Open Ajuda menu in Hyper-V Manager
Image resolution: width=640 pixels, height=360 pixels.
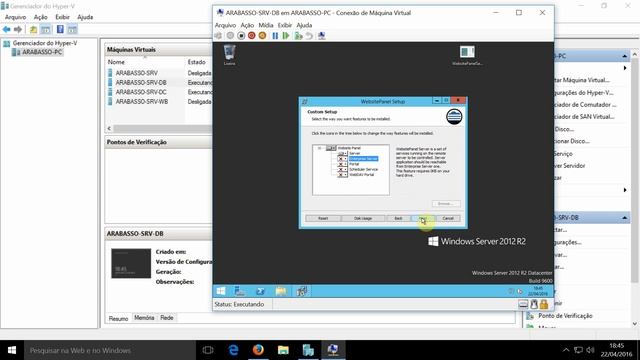coord(85,17)
